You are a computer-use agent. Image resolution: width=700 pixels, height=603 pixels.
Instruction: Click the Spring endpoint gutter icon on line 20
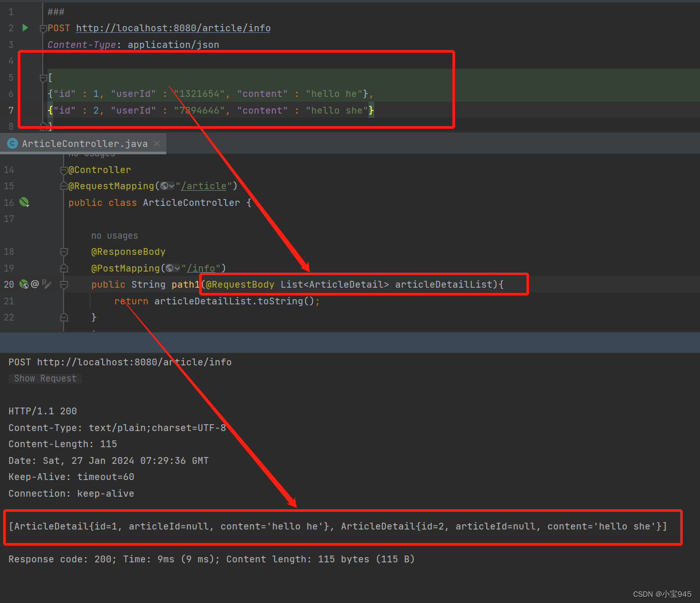[24, 284]
